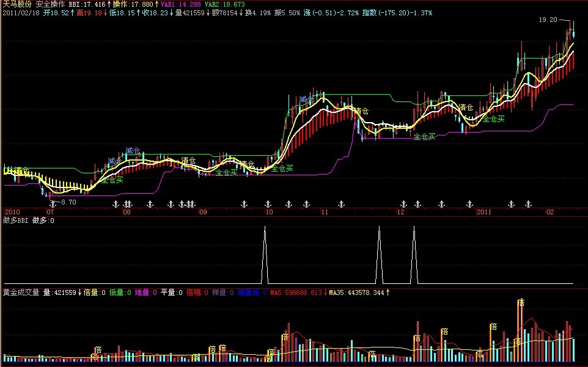Select the 08 month marker on time axis

point(127,212)
